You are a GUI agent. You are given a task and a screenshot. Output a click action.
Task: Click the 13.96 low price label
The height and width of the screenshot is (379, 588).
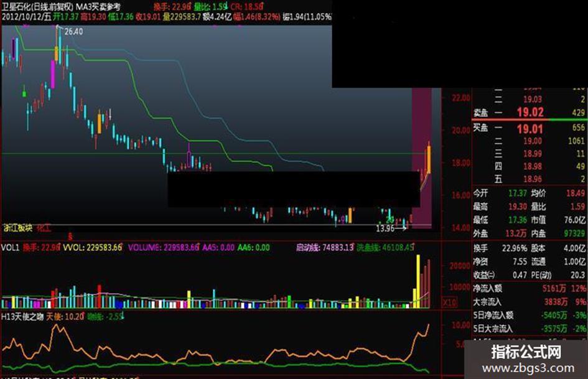385,228
